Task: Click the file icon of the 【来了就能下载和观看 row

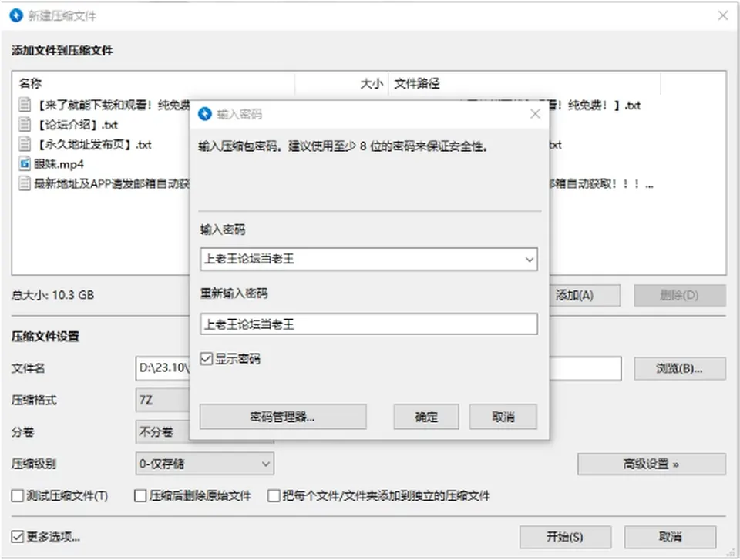Action: click(25, 105)
